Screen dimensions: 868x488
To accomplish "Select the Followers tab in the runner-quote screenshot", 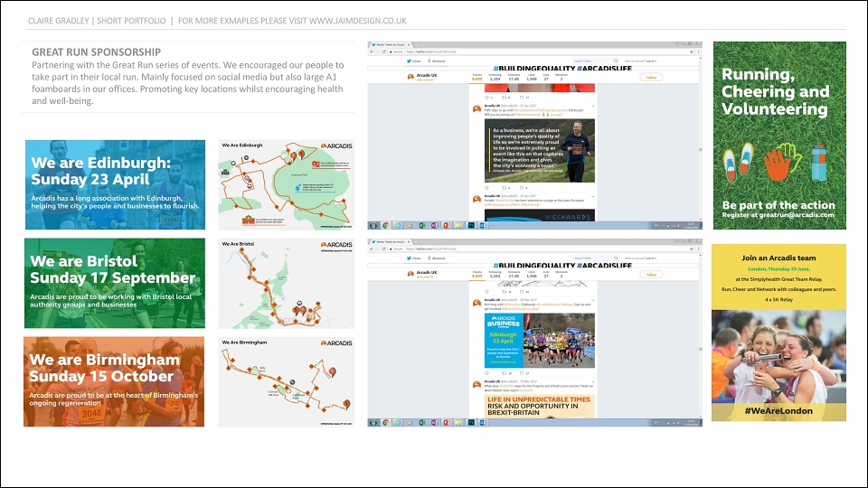I will click(514, 77).
